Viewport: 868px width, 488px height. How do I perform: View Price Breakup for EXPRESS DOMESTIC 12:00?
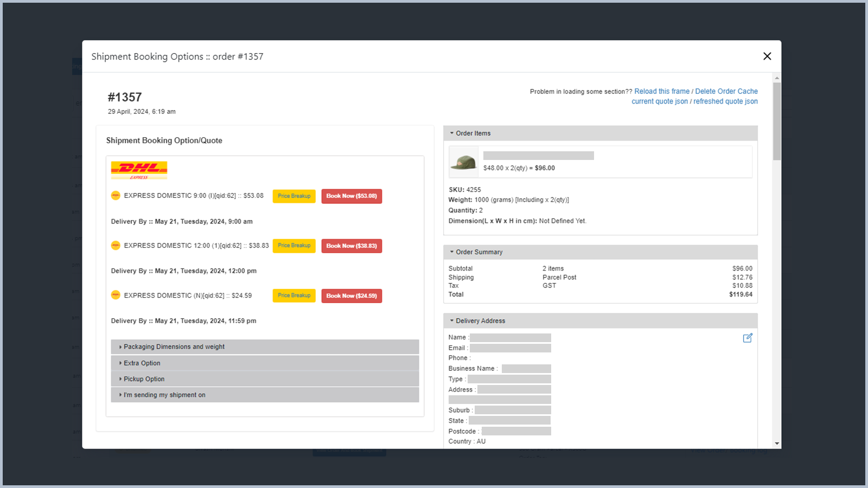pos(293,245)
